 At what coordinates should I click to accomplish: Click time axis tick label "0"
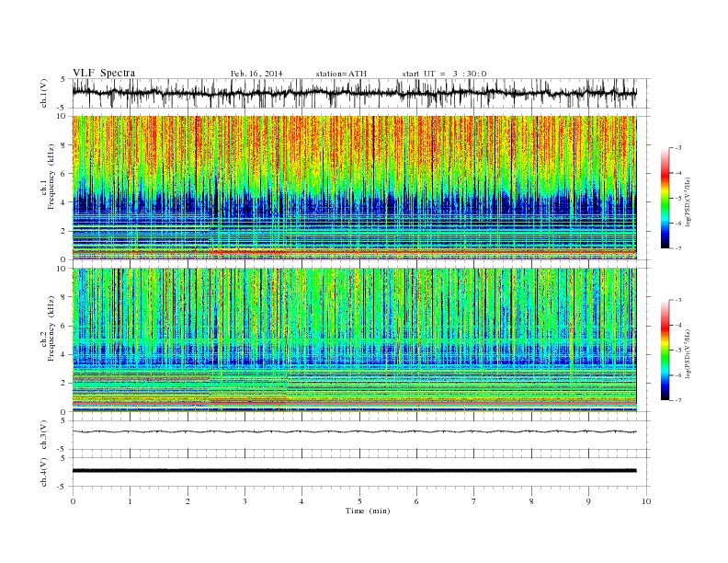(73, 501)
